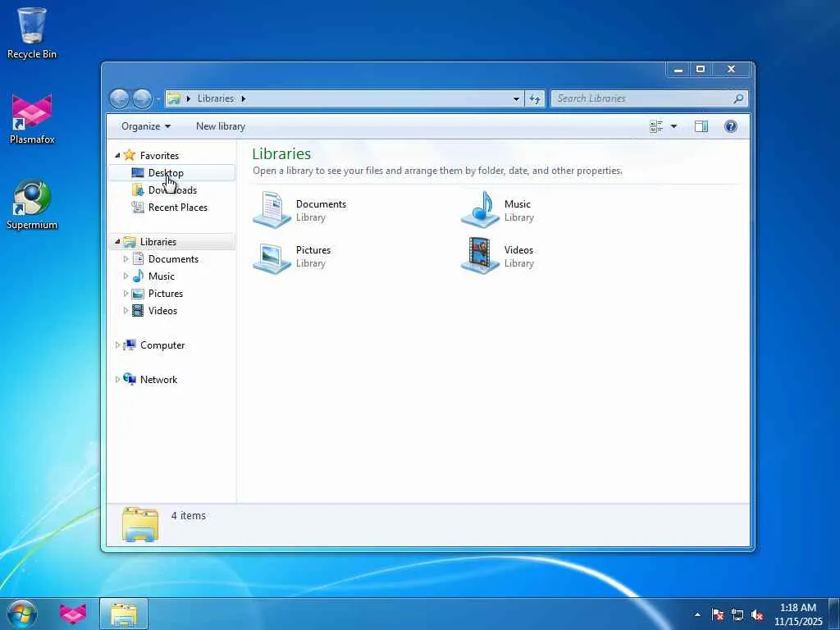The height and width of the screenshot is (630, 840).
Task: Open the Videos library icon
Action: 480,257
